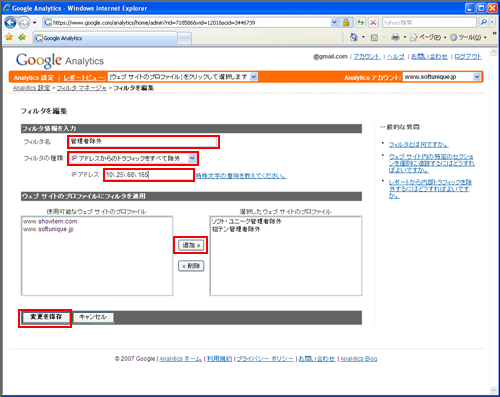Select ソフト・ユニーク管理者除外 in selected profiles

[x=246, y=221]
